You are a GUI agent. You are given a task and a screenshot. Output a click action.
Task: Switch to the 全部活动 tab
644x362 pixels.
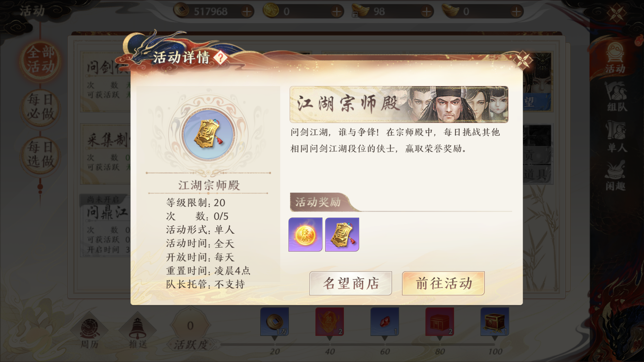[41, 60]
